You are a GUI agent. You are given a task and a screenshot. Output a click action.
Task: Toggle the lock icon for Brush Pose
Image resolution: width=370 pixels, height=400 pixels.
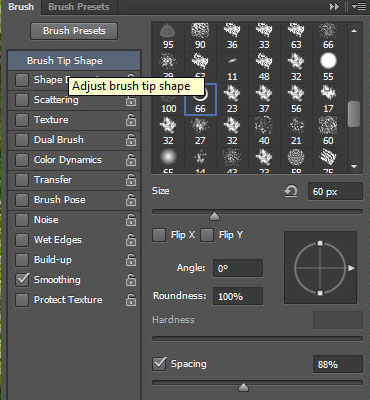coord(131,200)
